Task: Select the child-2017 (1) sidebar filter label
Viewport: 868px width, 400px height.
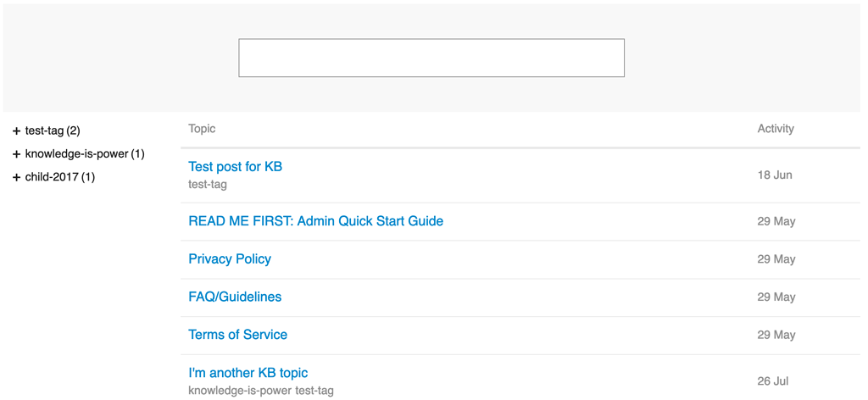Action: click(60, 177)
